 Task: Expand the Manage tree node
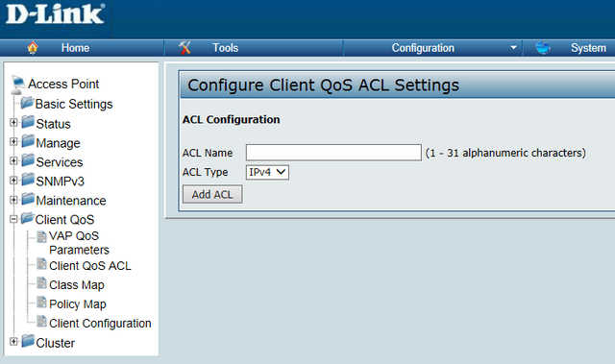(13, 141)
